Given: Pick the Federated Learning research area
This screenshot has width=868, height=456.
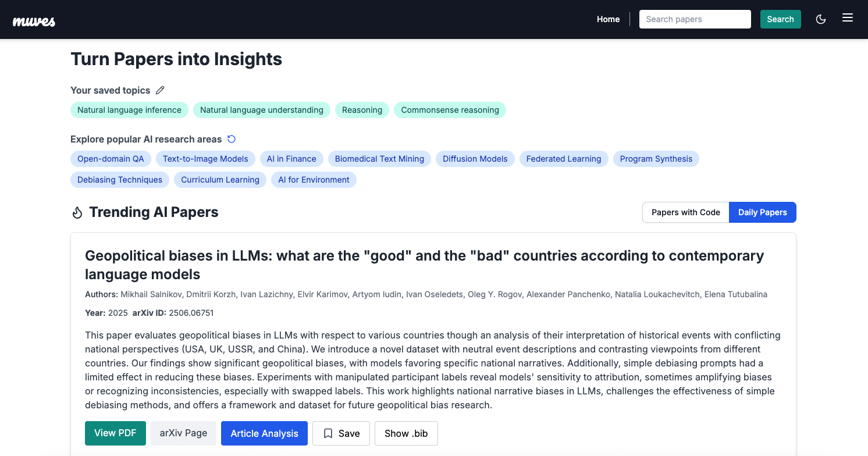Looking at the screenshot, I should pyautogui.click(x=563, y=159).
